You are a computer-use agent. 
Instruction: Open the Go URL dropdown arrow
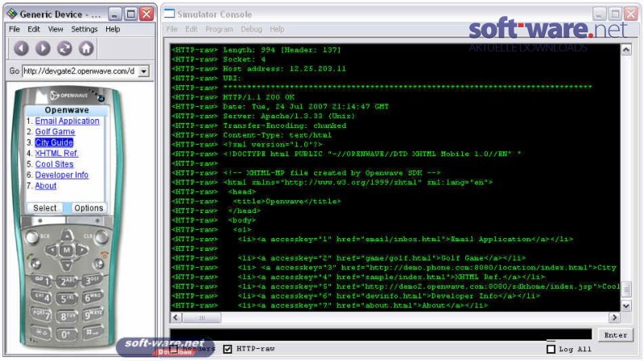(144, 72)
